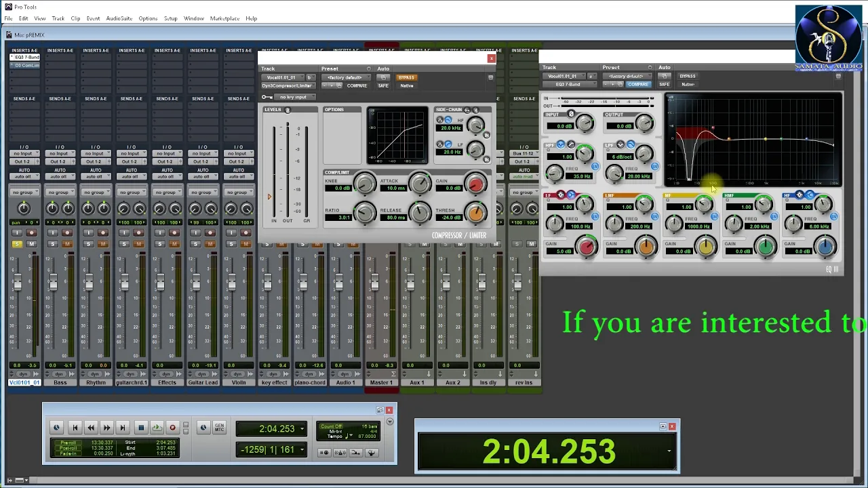Click the Rewind button in transport
868x488 pixels.
click(x=91, y=428)
